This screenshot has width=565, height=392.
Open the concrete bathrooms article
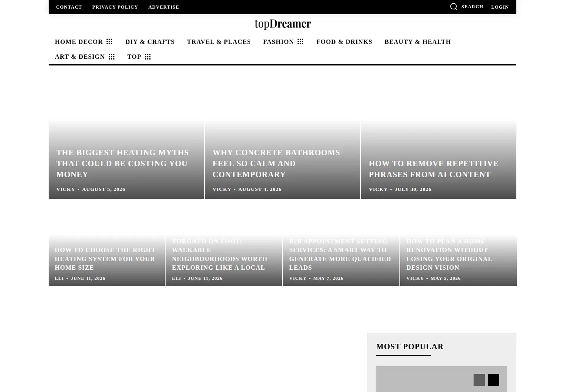point(276,163)
